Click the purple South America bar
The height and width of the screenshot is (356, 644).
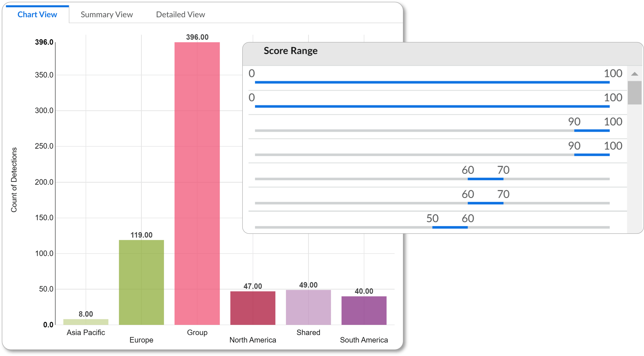tap(364, 311)
